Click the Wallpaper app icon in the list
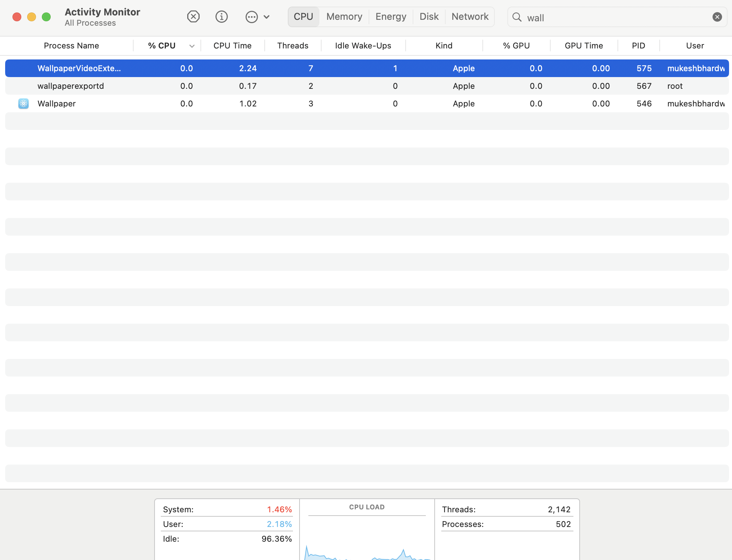 23,103
